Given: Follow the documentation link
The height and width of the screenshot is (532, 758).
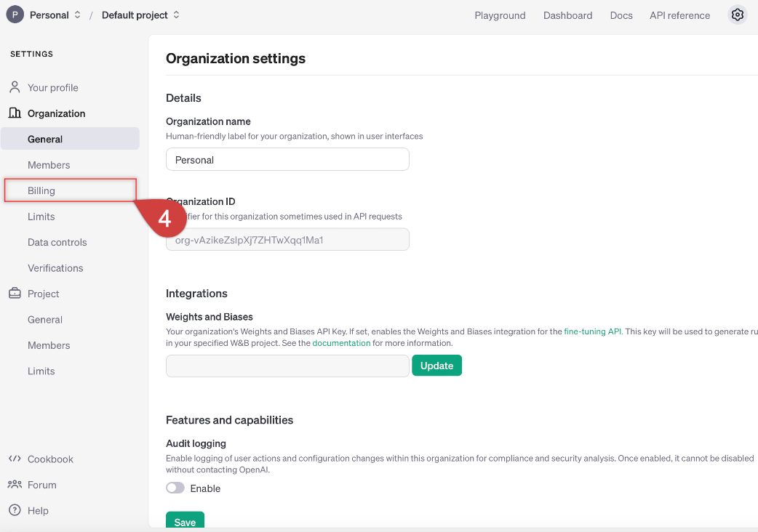Looking at the screenshot, I should 341,343.
